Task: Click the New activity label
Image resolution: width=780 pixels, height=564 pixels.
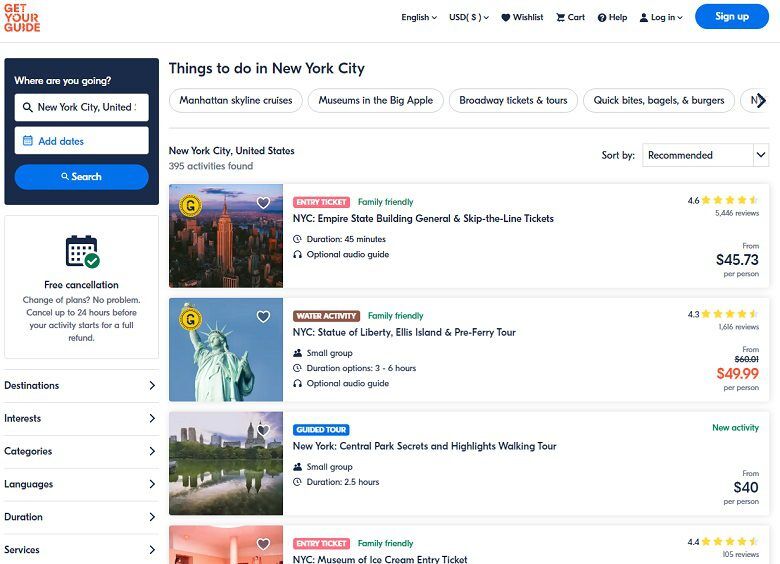Action: pyautogui.click(x=735, y=428)
